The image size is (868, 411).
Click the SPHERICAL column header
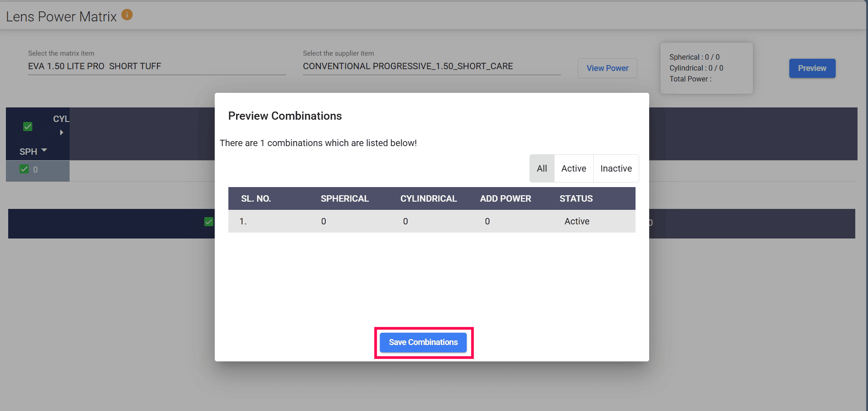(344, 198)
